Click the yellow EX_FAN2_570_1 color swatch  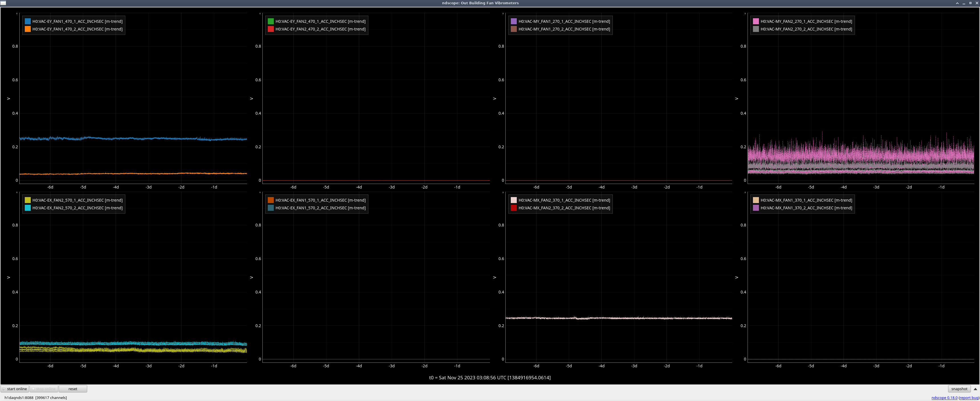click(28, 200)
